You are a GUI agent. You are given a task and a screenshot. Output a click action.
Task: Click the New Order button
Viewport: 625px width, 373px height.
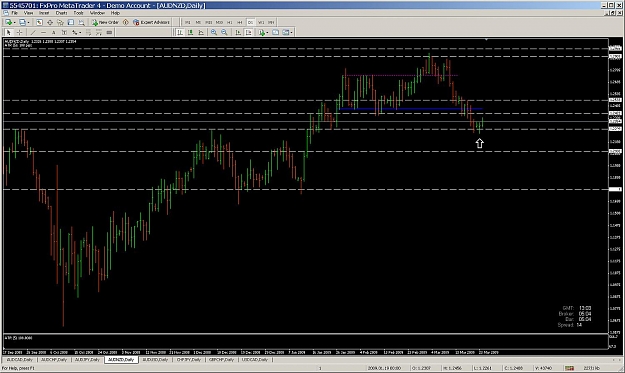[x=105, y=22]
